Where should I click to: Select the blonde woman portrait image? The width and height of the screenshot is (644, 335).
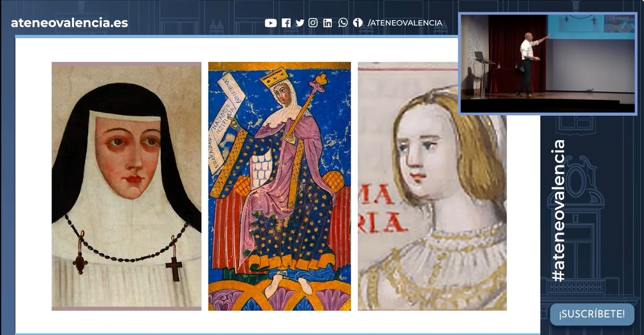click(x=432, y=186)
